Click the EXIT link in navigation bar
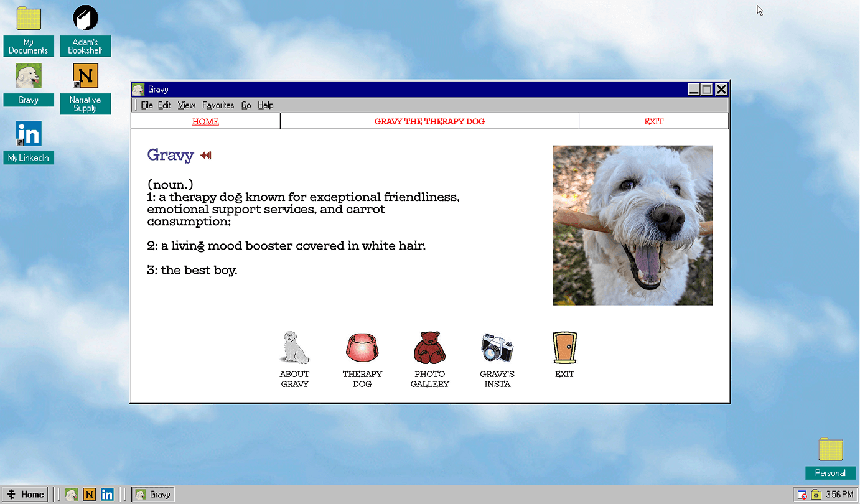 [654, 121]
